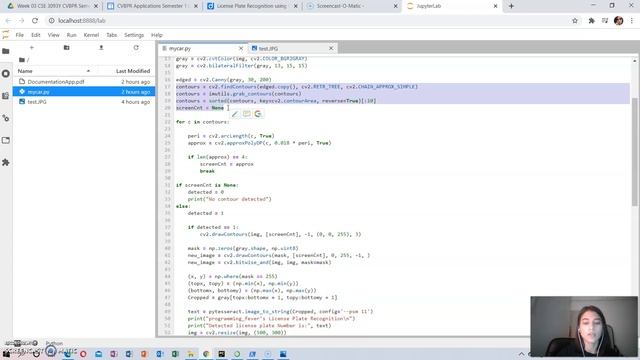Refresh the file list
This screenshot has width=640, height=360.
tap(136, 48)
